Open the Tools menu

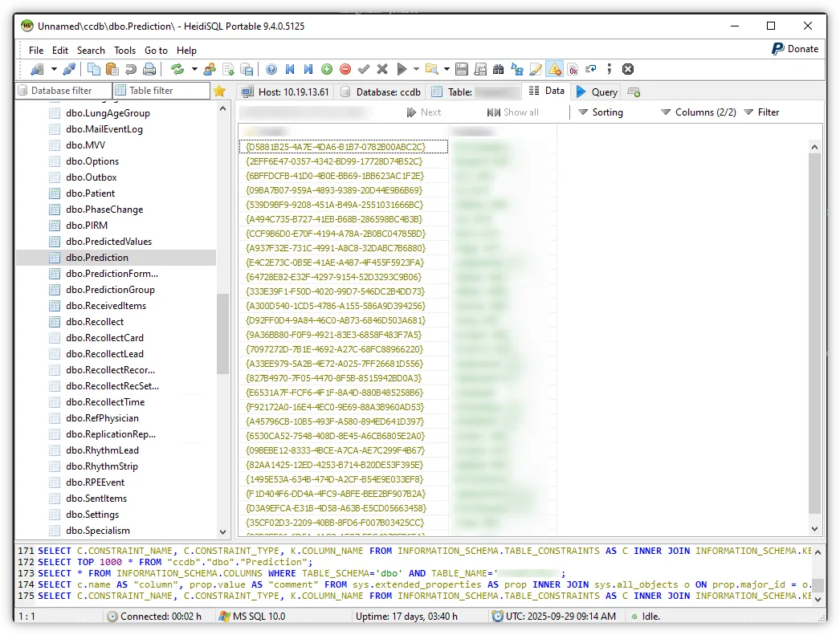coord(124,51)
